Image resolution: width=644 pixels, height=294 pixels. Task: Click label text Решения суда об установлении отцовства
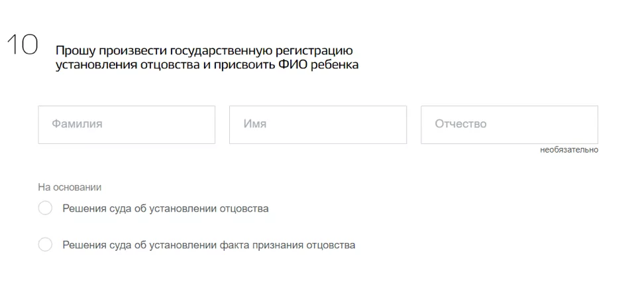166,208
